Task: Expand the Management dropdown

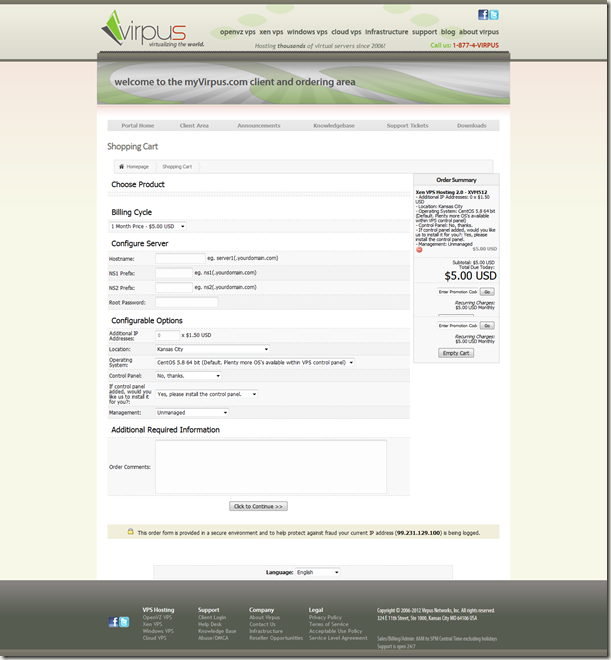Action: pos(192,412)
